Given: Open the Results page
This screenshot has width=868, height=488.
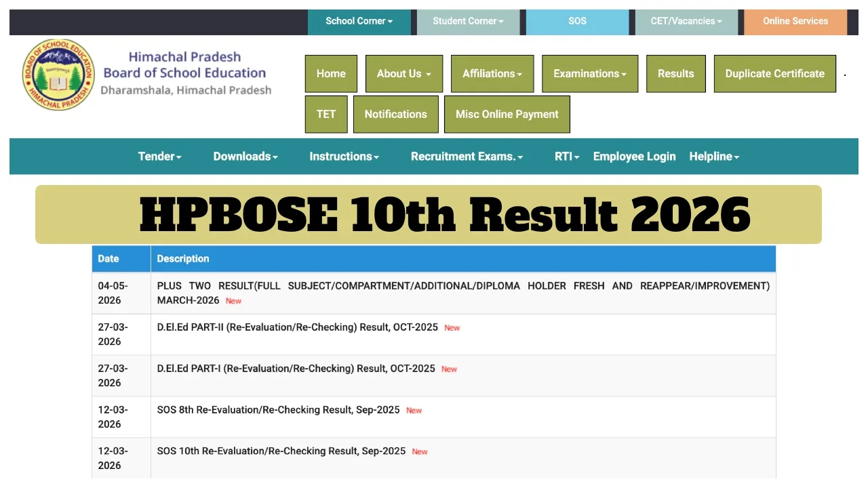Looking at the screenshot, I should point(676,74).
